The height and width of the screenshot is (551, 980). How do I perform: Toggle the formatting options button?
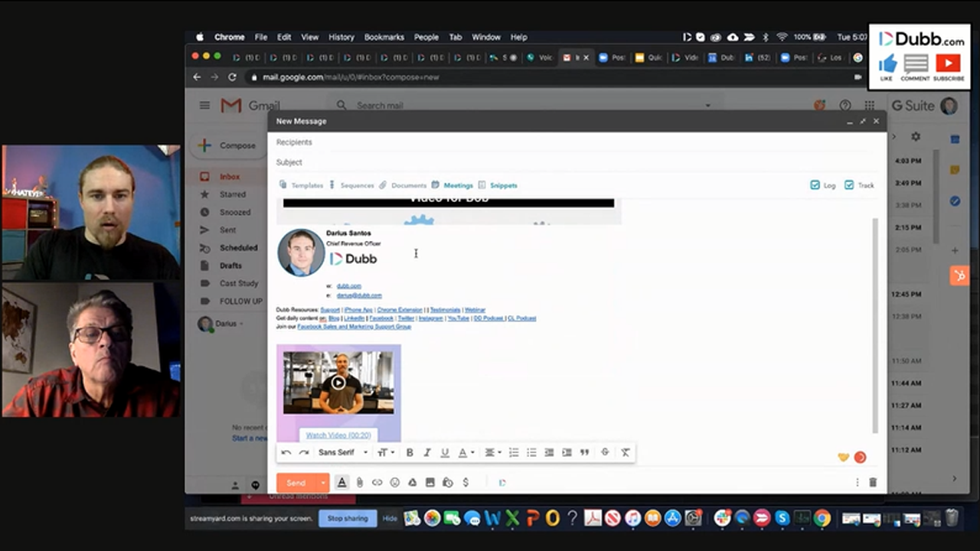tap(341, 482)
